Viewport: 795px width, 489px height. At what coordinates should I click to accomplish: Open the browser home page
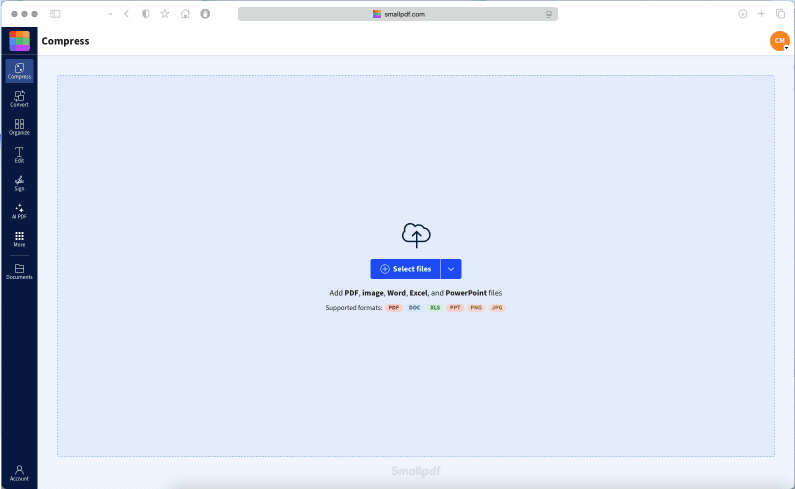click(185, 14)
